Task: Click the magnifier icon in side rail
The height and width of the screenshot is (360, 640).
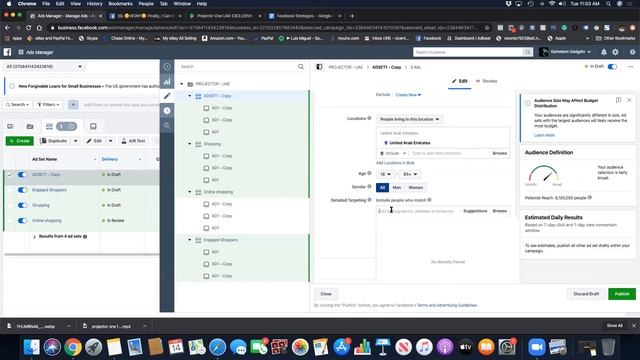Action: click(167, 125)
